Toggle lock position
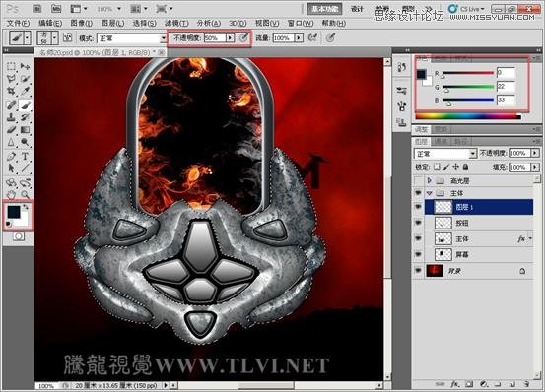The height and width of the screenshot is (392, 545). click(455, 167)
